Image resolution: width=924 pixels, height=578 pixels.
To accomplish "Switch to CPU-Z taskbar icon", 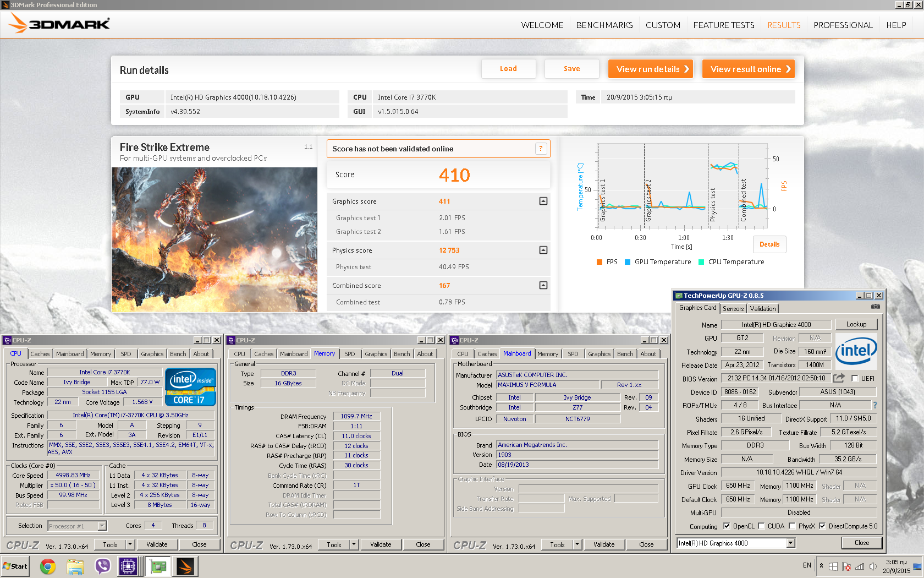I will pos(128,566).
